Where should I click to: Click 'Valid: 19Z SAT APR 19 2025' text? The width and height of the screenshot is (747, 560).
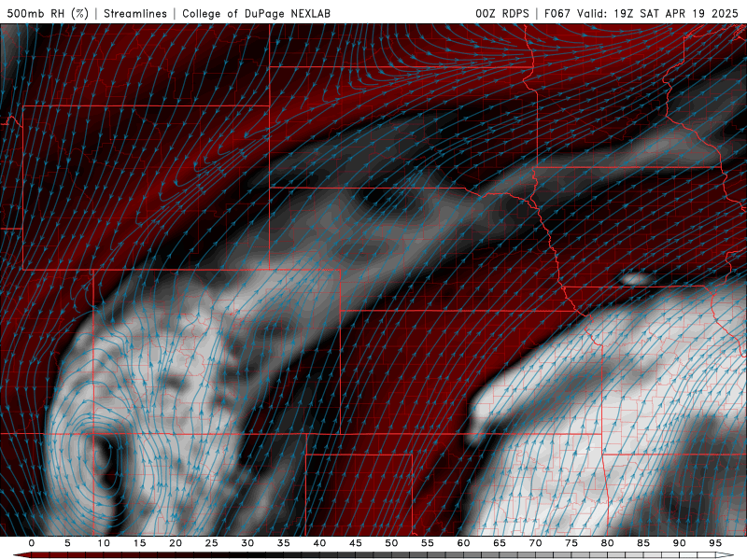657,13
